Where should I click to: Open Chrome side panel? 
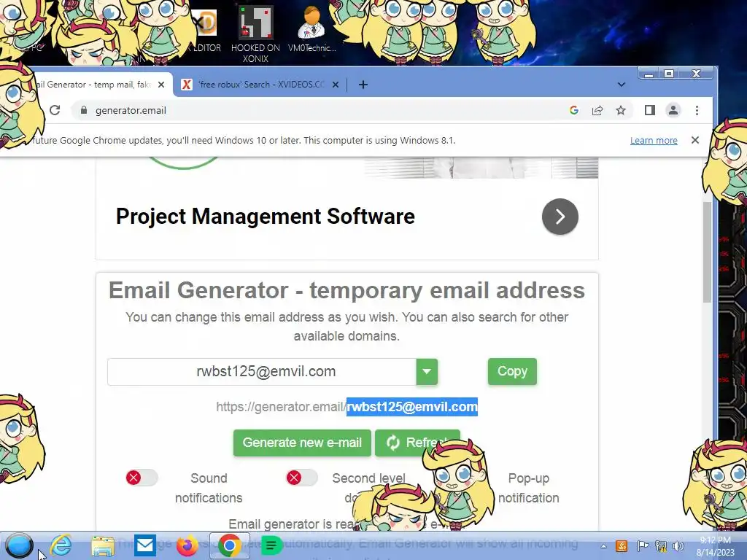[x=650, y=111]
